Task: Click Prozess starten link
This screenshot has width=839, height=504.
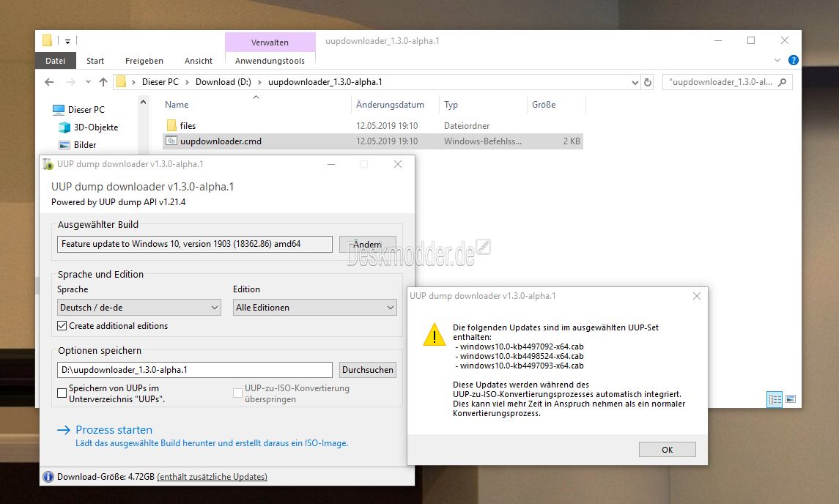Action: click(114, 429)
